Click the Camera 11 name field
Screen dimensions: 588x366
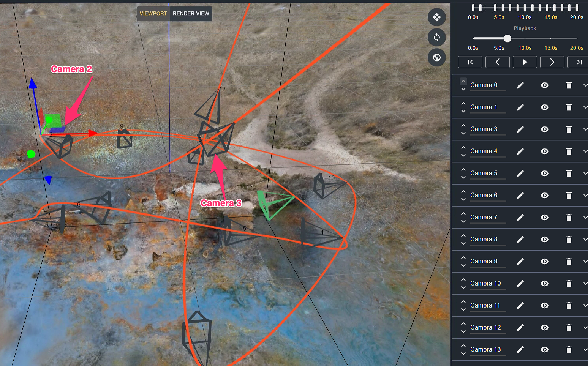(x=488, y=305)
